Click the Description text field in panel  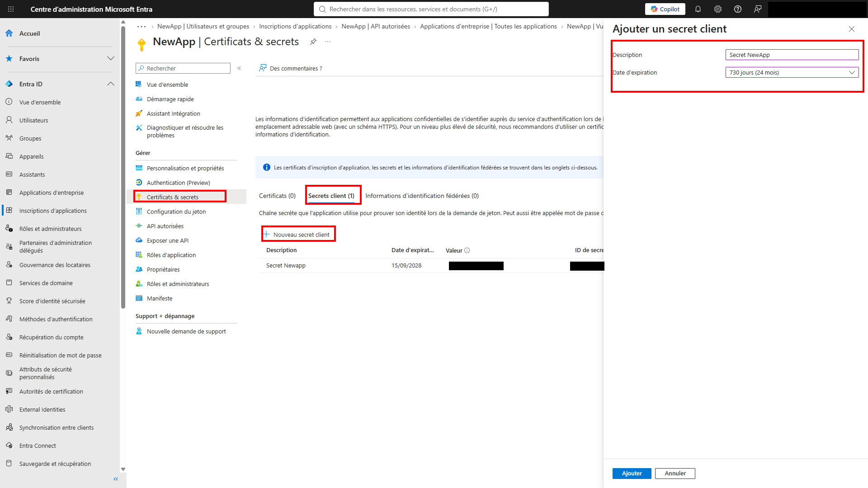(x=792, y=55)
